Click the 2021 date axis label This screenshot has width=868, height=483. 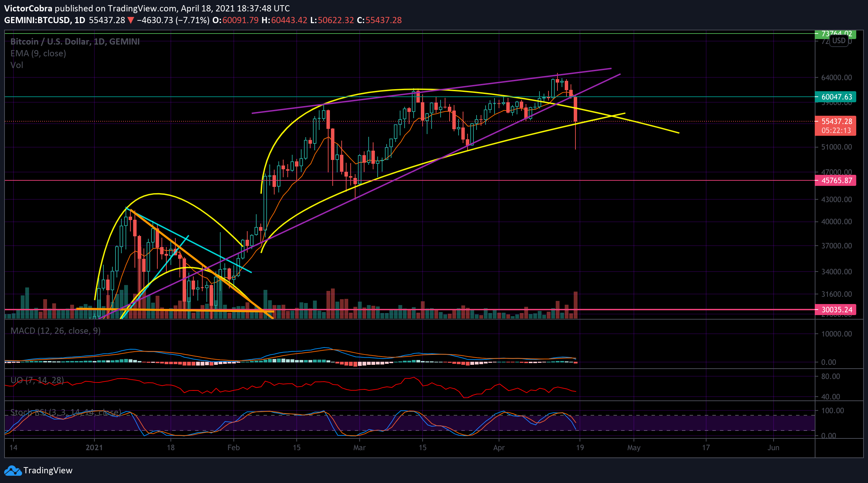[94, 448]
